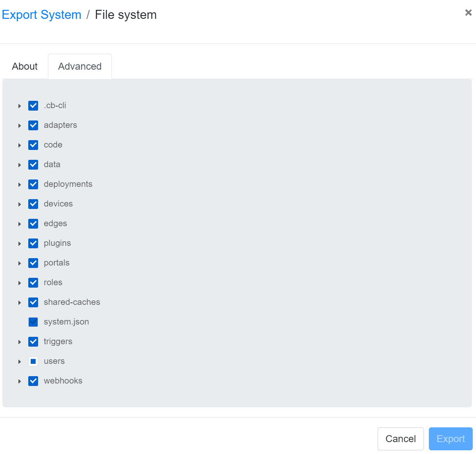The height and width of the screenshot is (454, 476).
Task: Click the Cancel button
Action: 400,439
